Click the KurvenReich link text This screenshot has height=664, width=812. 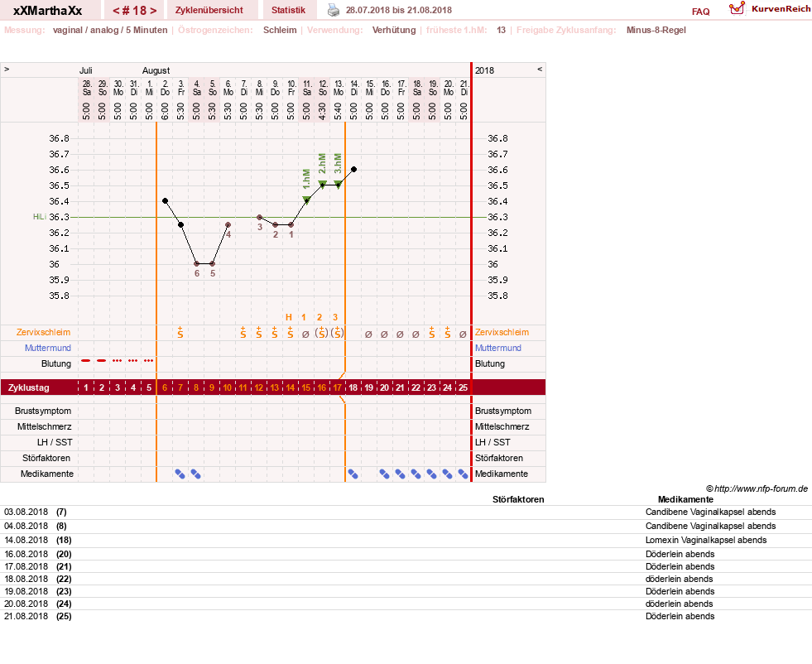[781, 9]
